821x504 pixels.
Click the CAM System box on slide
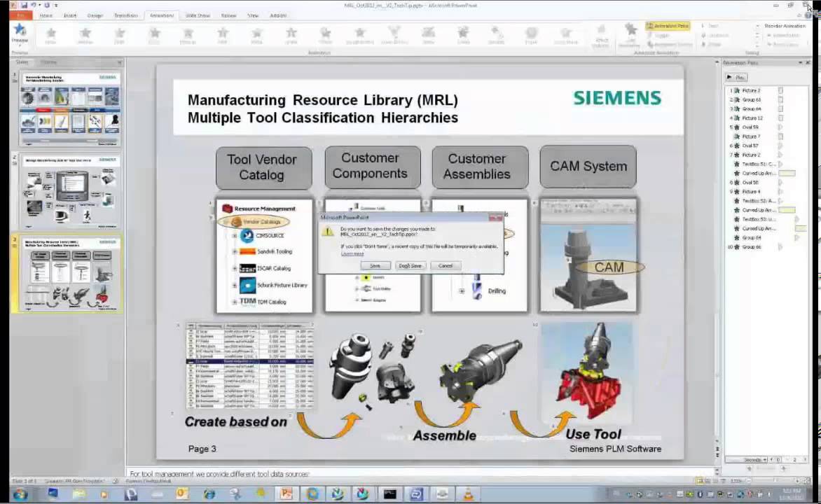click(x=588, y=167)
